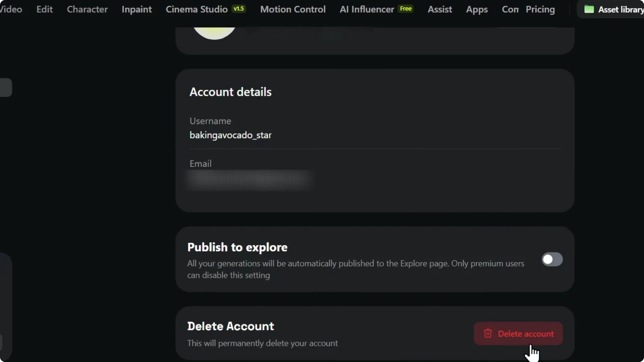Open the Assist section
Screen dimensions: 644x362
coord(440,9)
